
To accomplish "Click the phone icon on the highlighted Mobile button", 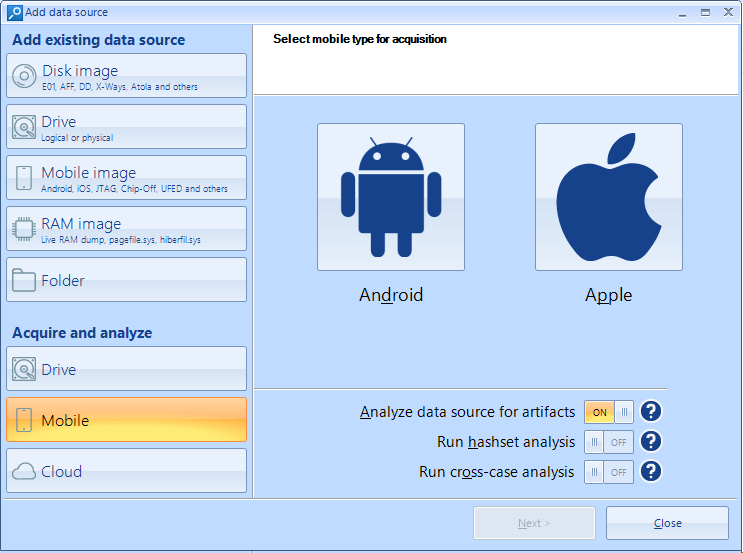I will (24, 420).
